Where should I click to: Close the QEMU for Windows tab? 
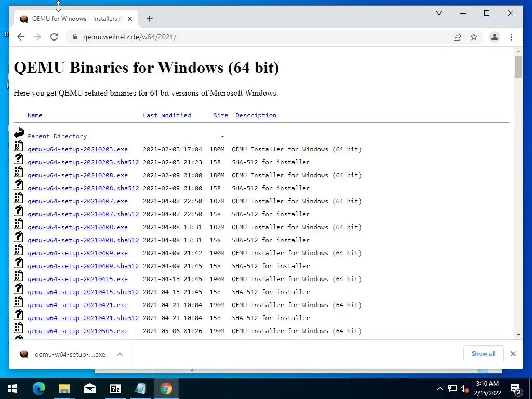point(129,19)
